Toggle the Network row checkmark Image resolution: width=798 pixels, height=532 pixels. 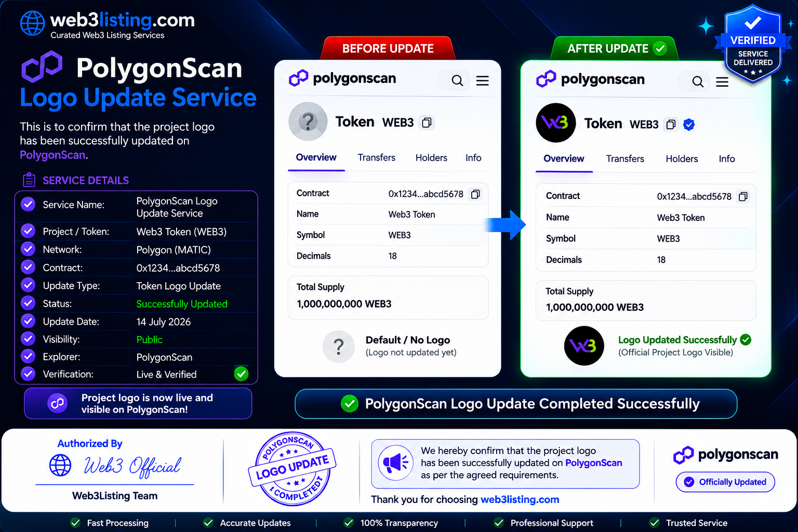pyautogui.click(x=28, y=249)
